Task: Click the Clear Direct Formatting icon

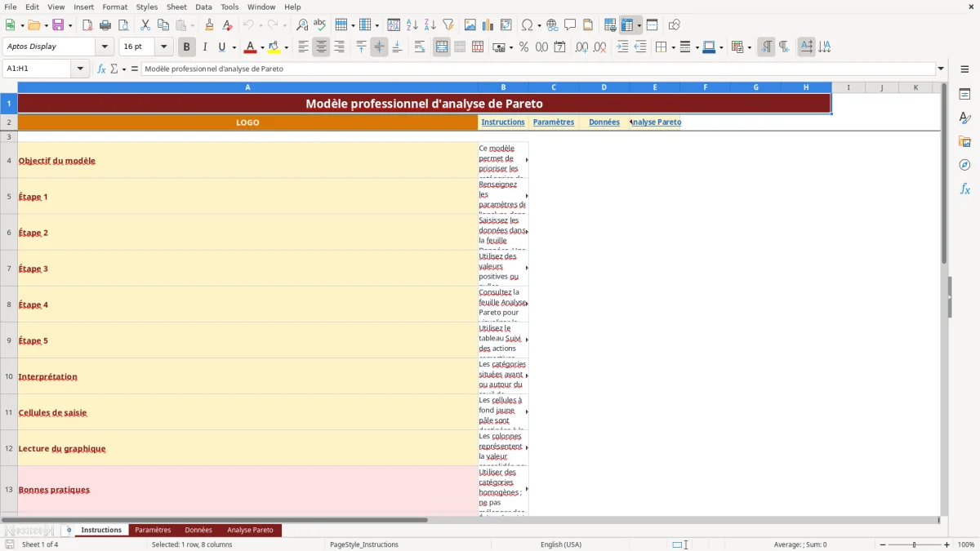Action: click(x=228, y=25)
